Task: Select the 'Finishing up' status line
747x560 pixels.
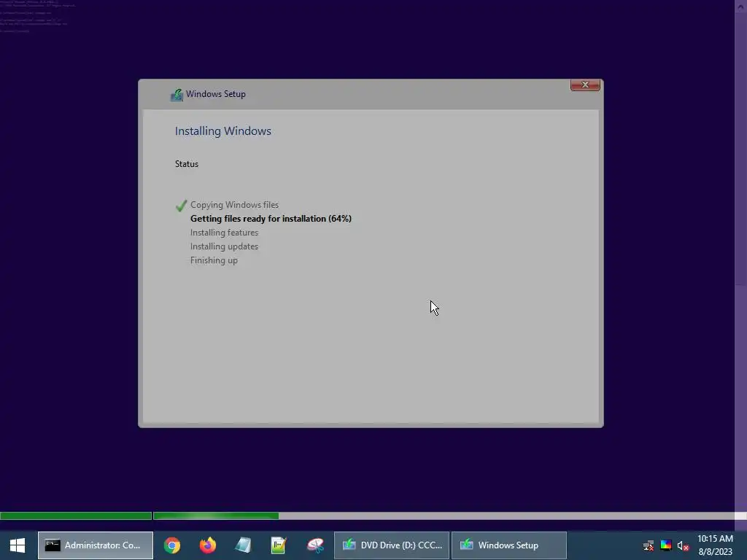Action: click(x=214, y=260)
